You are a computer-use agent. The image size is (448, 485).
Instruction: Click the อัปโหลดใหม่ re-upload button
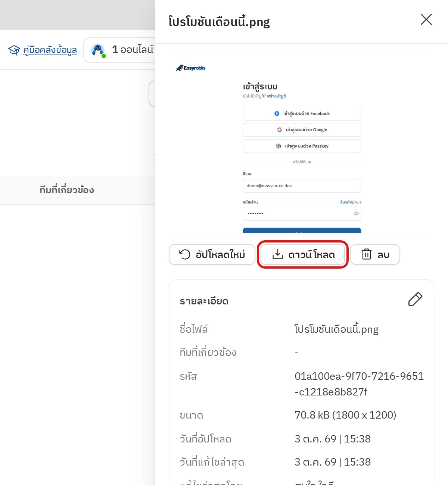coord(212,254)
